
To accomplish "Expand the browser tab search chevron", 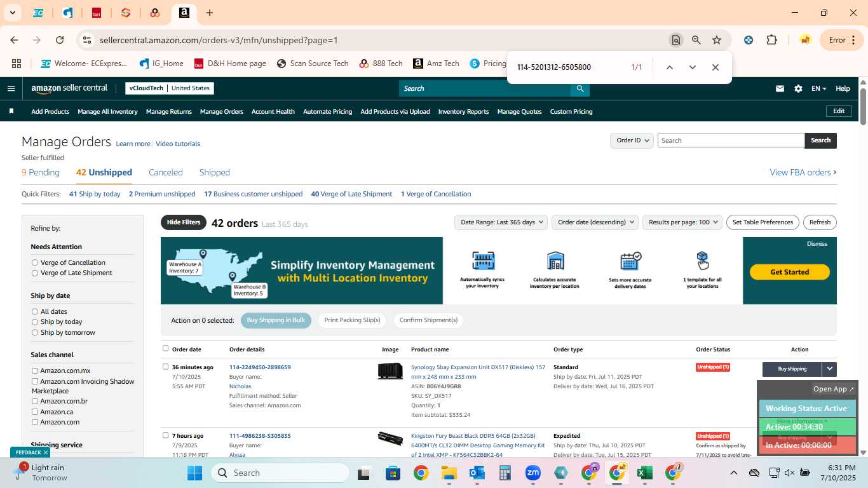I will tap(12, 13).
